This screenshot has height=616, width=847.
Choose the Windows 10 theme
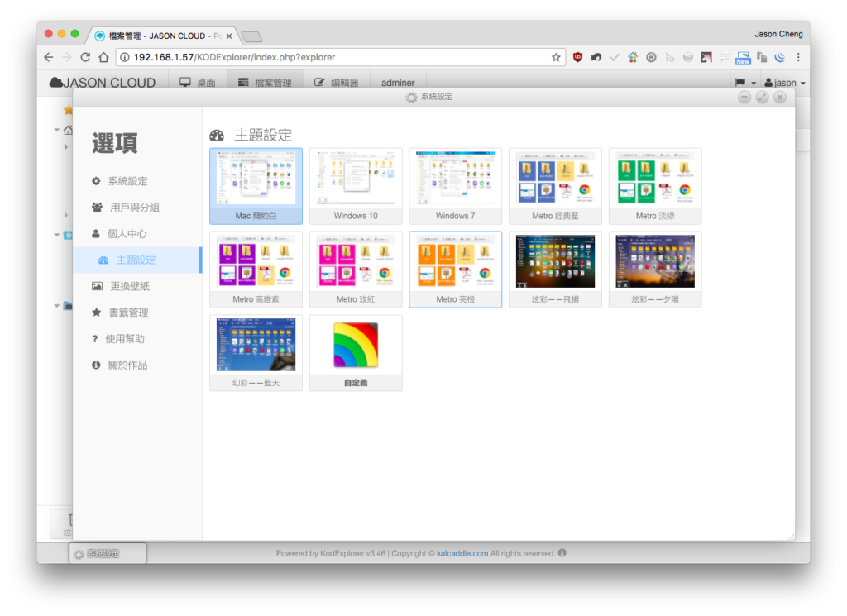(x=356, y=186)
